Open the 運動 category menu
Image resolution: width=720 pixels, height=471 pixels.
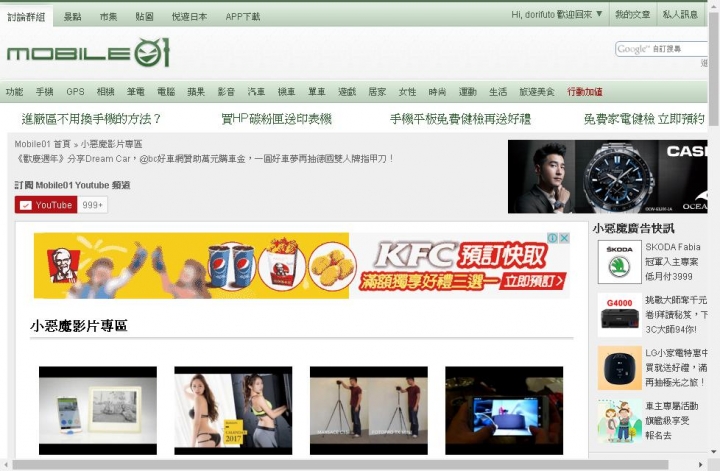coord(467,92)
